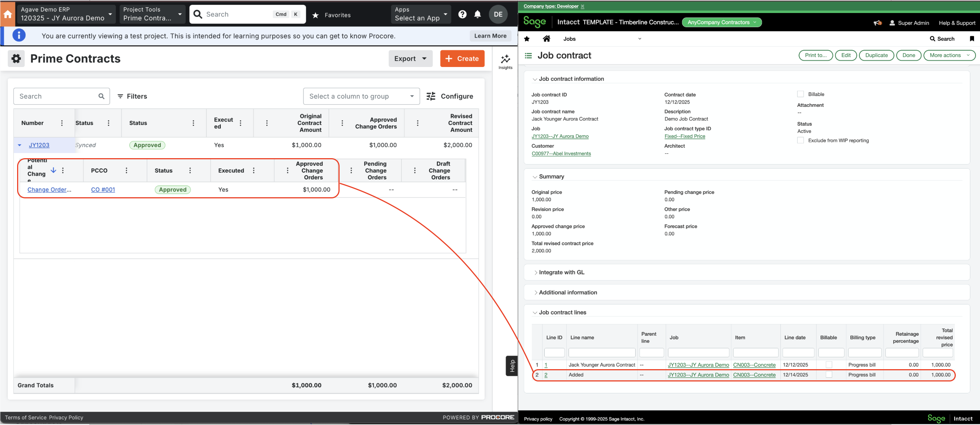Toggle Billable on contract line 2

pyautogui.click(x=829, y=374)
